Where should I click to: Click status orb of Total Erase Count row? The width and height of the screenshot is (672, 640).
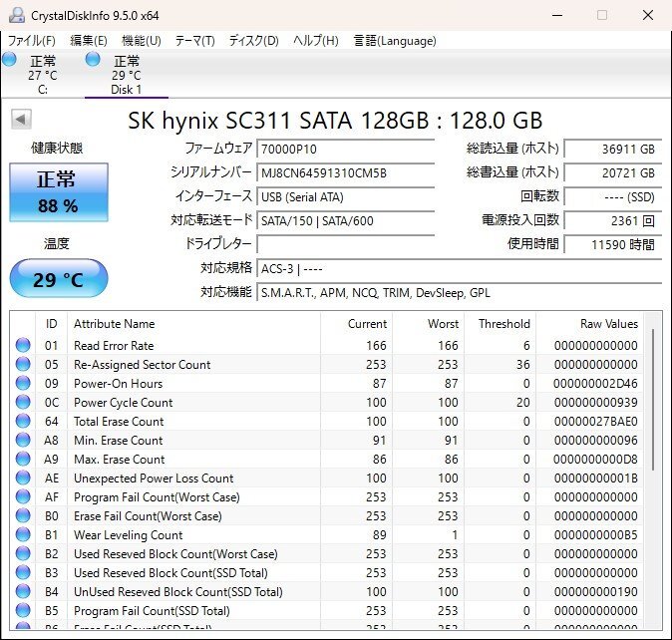[23, 421]
